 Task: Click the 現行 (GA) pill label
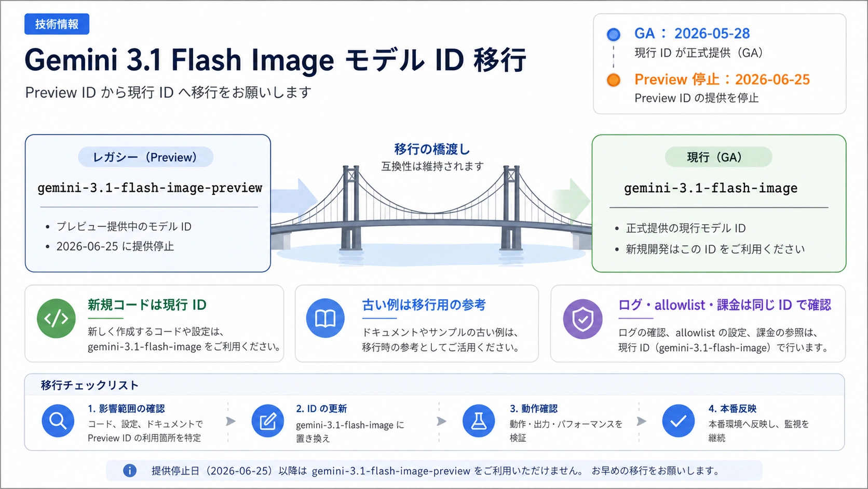(718, 157)
